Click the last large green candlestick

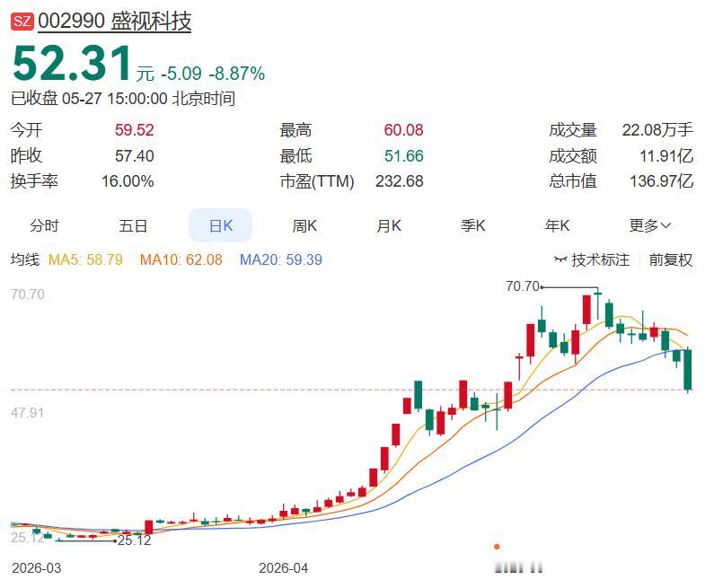tap(688, 370)
